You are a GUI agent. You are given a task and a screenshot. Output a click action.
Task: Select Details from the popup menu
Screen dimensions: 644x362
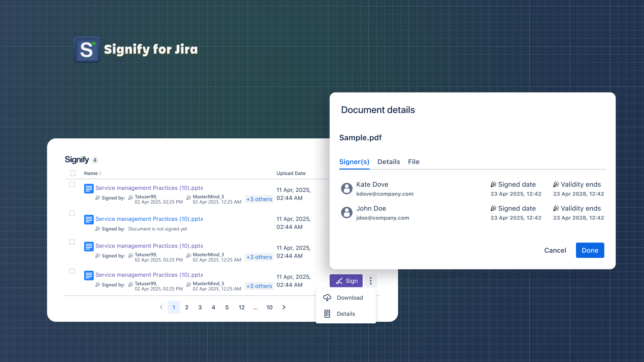pyautogui.click(x=346, y=314)
